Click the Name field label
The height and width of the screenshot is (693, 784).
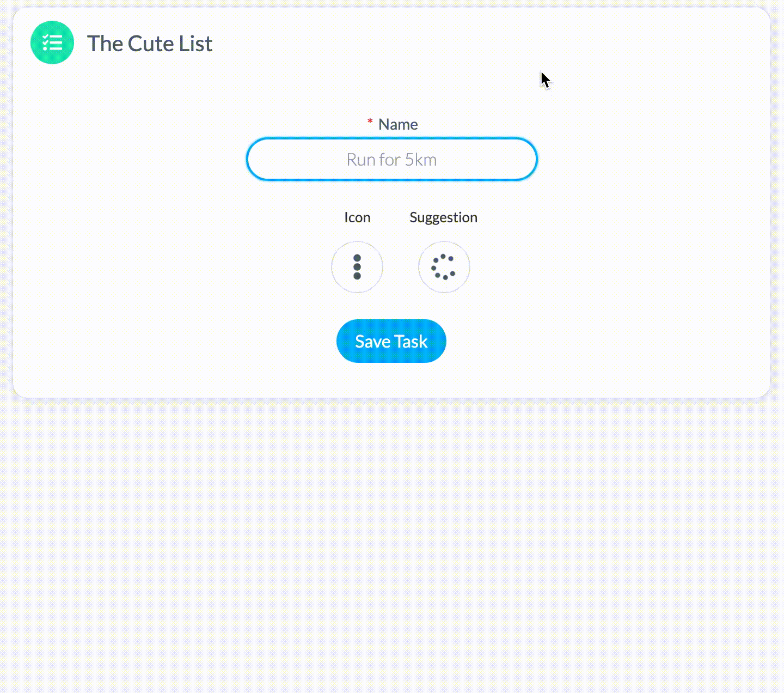398,124
